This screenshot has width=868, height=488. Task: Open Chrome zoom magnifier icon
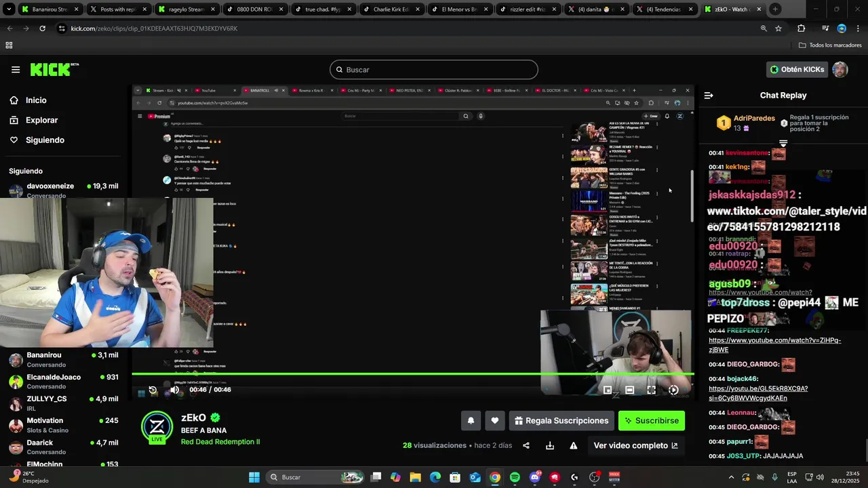click(x=764, y=28)
